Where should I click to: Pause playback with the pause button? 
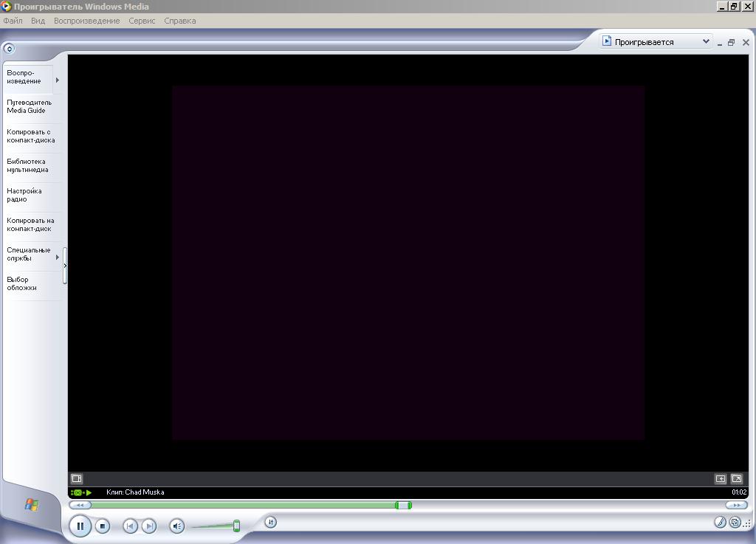click(80, 526)
